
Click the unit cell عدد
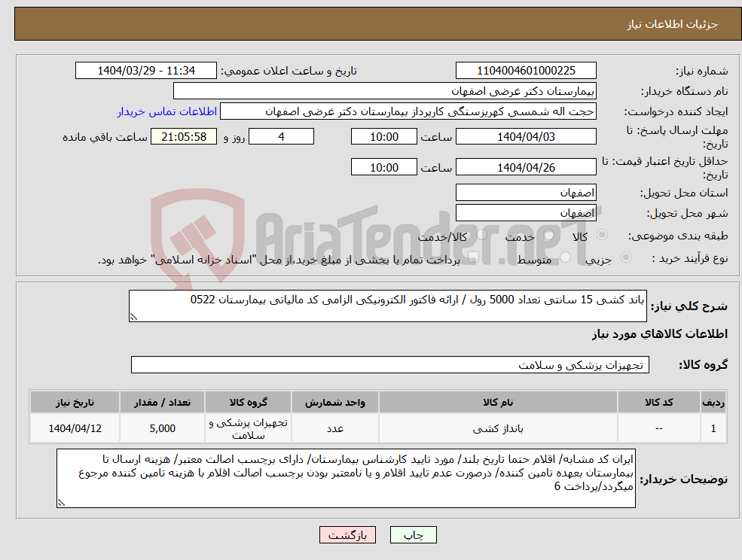(335, 428)
